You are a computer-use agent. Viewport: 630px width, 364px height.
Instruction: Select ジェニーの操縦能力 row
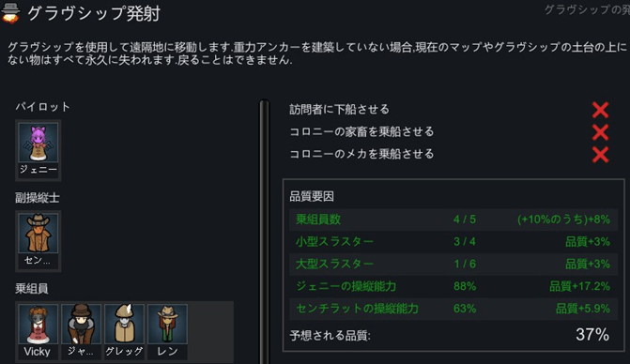click(453, 286)
